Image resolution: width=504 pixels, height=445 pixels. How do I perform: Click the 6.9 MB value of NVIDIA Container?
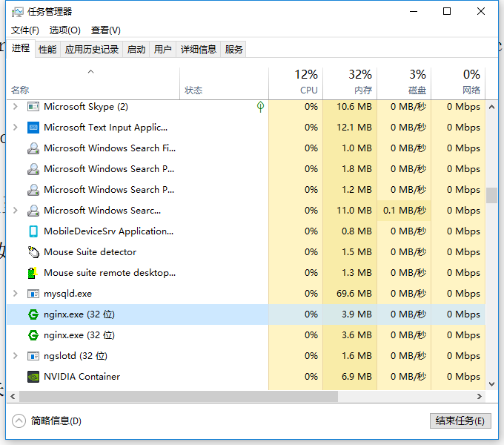(x=357, y=377)
